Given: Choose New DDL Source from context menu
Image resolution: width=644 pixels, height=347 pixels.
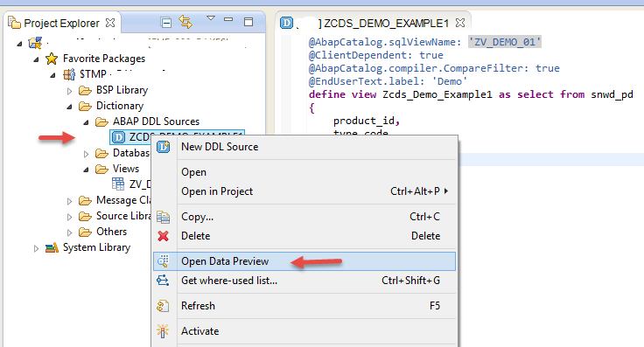Looking at the screenshot, I should (x=304, y=147).
